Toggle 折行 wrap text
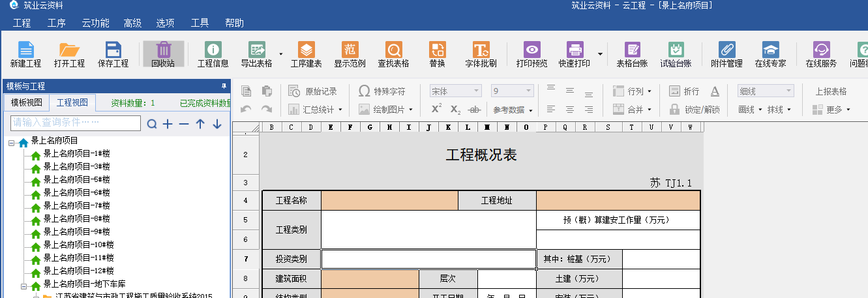Viewport: 868px width, 298px height. tap(684, 91)
